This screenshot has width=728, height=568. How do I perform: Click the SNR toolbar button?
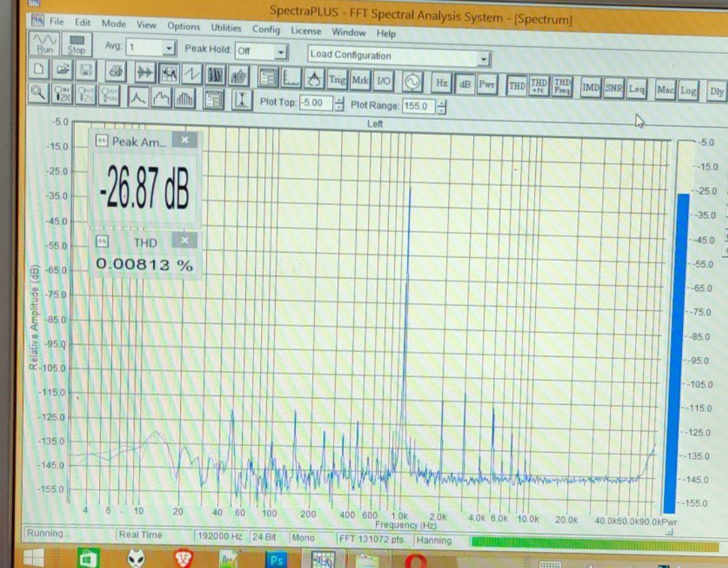coord(613,88)
